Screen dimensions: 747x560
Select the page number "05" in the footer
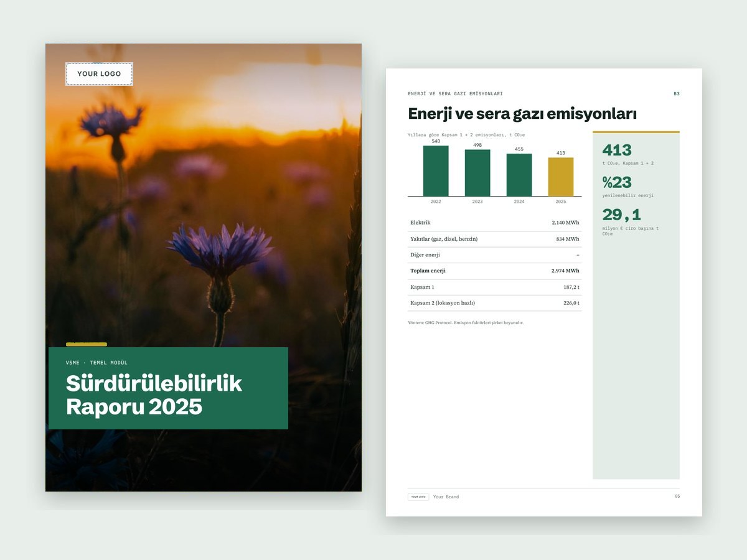677,496
